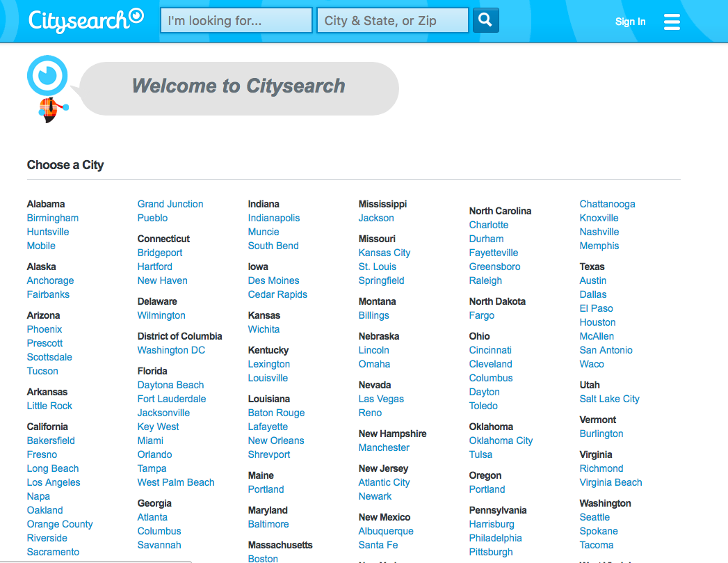Choose Omaha under Nebraska
728x563 pixels.
coord(374,364)
